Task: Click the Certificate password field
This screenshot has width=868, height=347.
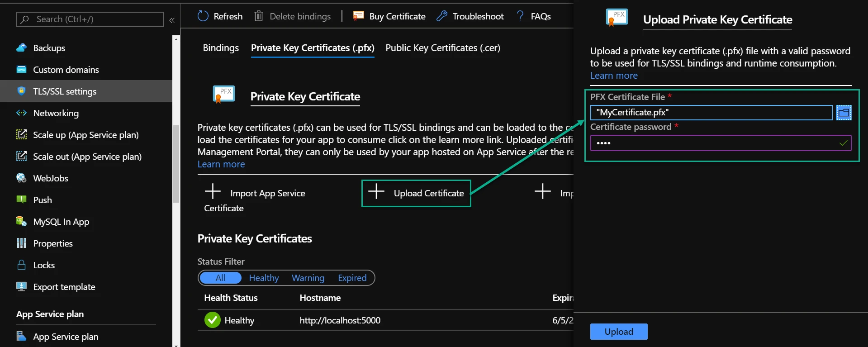Action: coord(721,143)
